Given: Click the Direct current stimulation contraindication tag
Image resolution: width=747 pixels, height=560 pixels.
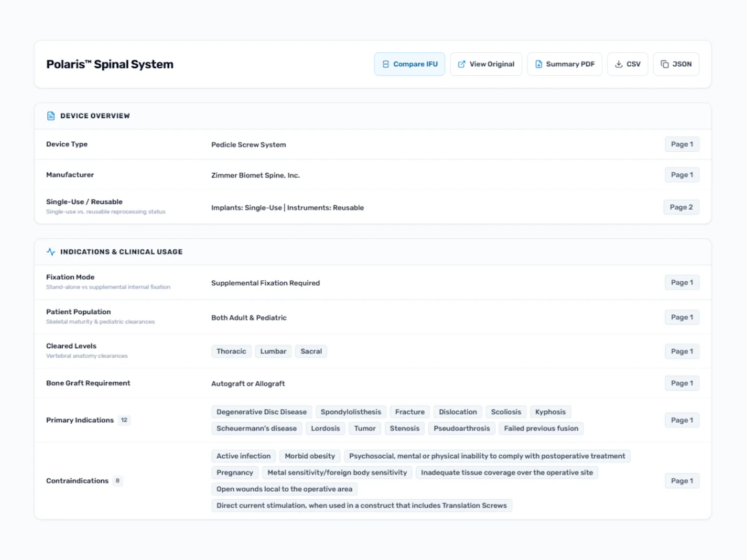Looking at the screenshot, I should (362, 505).
